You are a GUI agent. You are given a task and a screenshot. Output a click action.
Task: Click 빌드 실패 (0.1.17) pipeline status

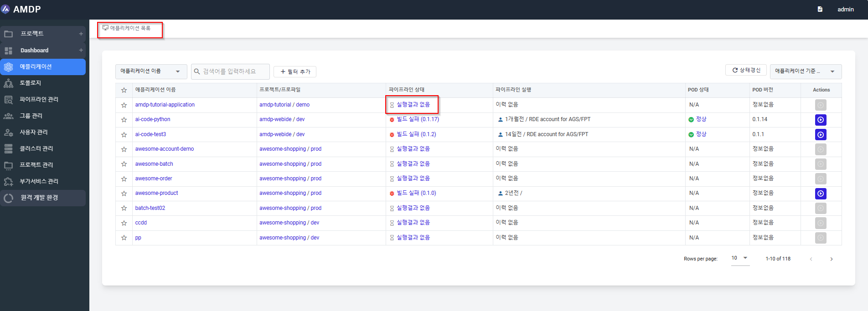[418, 119]
